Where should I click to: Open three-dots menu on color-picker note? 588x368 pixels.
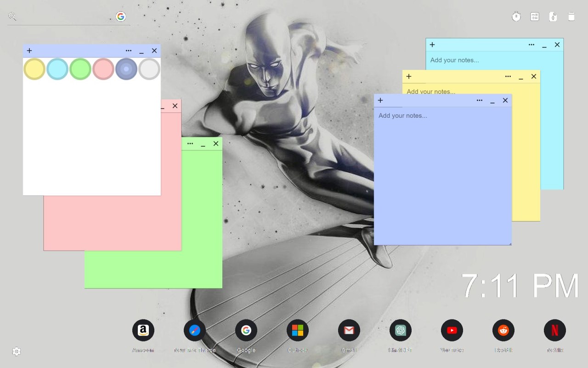[129, 51]
